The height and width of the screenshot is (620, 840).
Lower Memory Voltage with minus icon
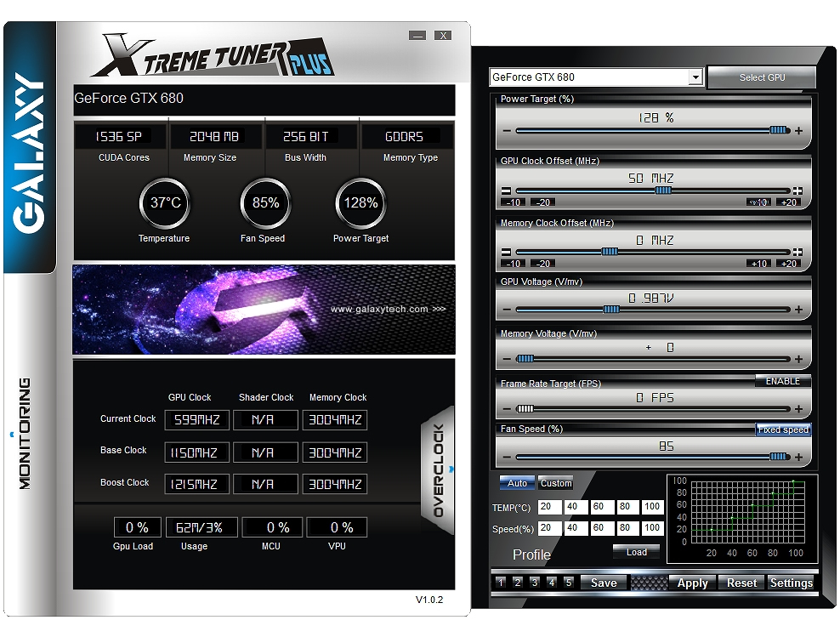click(507, 359)
